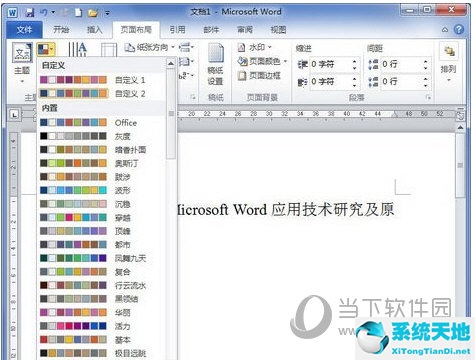
Task: Open the 页面边框 page borders dialog
Action: 259,76
